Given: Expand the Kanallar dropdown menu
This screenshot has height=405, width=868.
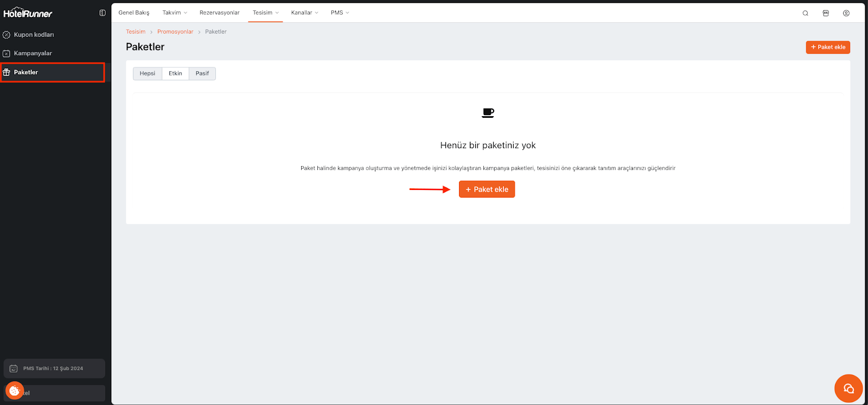Looking at the screenshot, I should [304, 12].
